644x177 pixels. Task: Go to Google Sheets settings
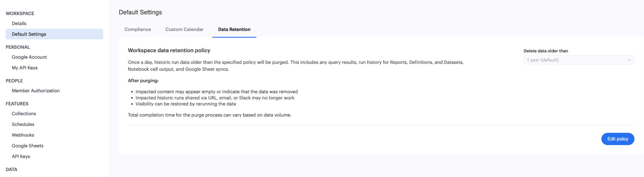[27, 146]
